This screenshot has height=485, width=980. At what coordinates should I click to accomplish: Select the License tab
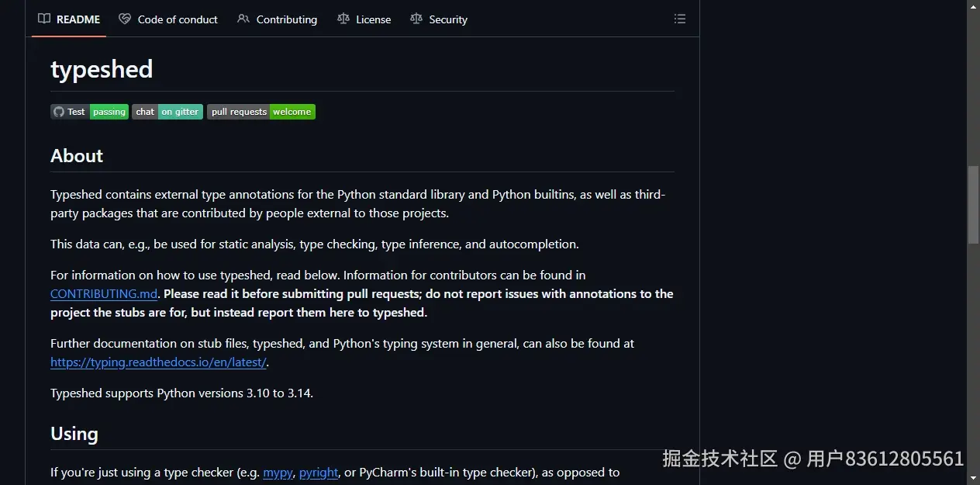click(364, 19)
